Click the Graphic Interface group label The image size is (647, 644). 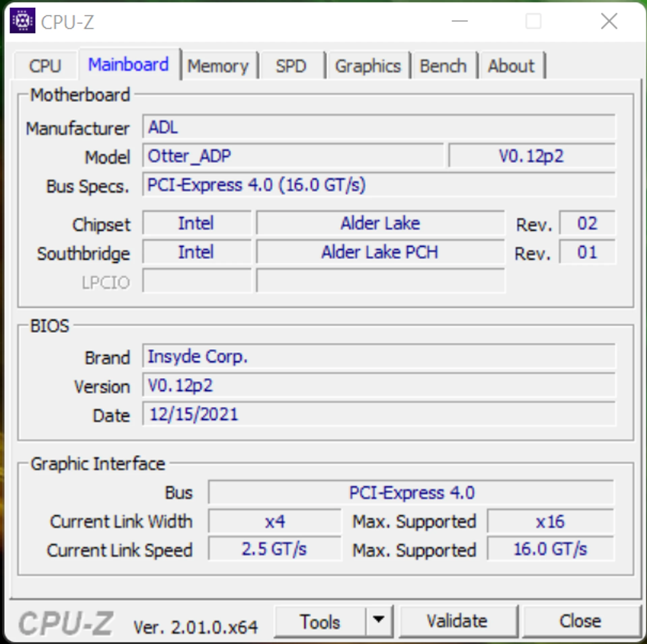click(x=98, y=464)
